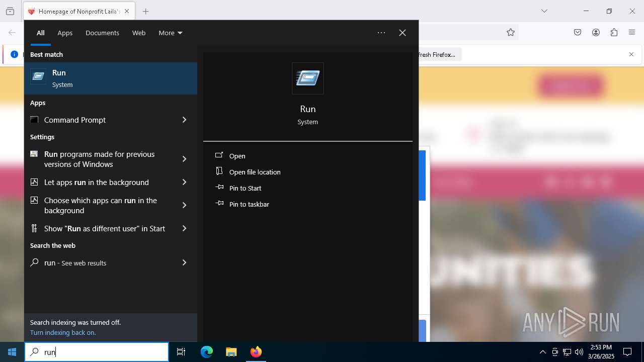
Task: Open Firefox Pocket save icon
Action: point(578,32)
